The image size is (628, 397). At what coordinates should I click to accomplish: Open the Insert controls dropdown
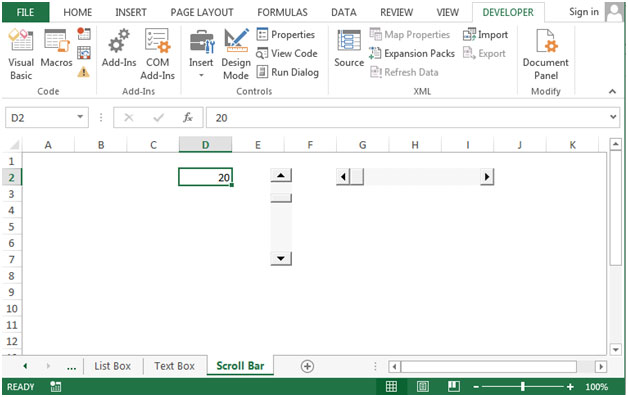[201, 54]
